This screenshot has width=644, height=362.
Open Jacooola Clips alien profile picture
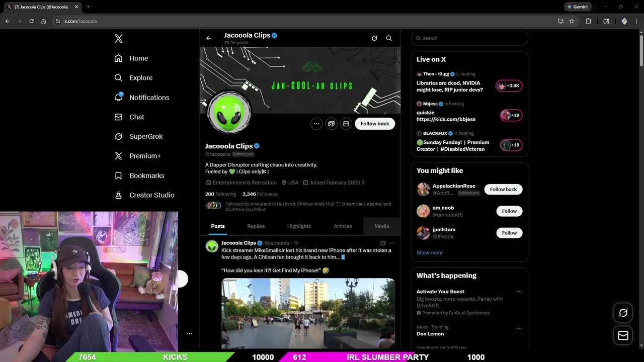pos(229,113)
